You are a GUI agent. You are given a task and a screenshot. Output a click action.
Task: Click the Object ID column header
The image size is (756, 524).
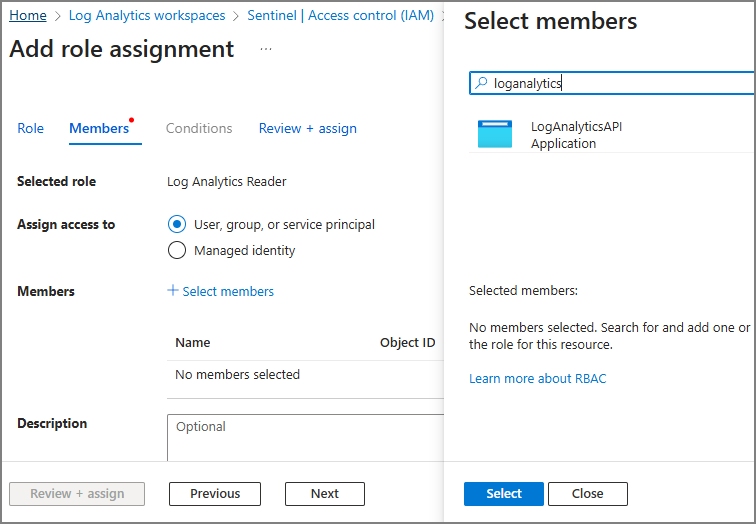point(407,342)
